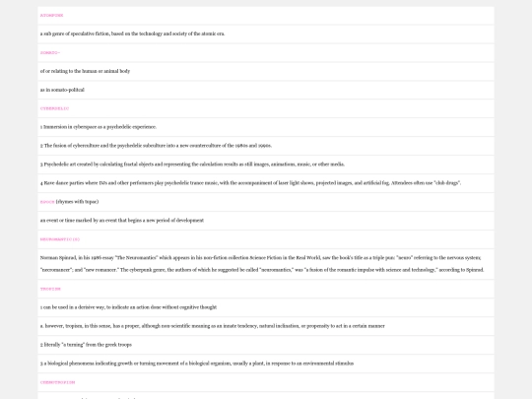This screenshot has height=399, width=532.
Task: Click the paragraph beginning 'Norman Spinrad, in his 1986 essay'
Action: [x=262, y=264]
